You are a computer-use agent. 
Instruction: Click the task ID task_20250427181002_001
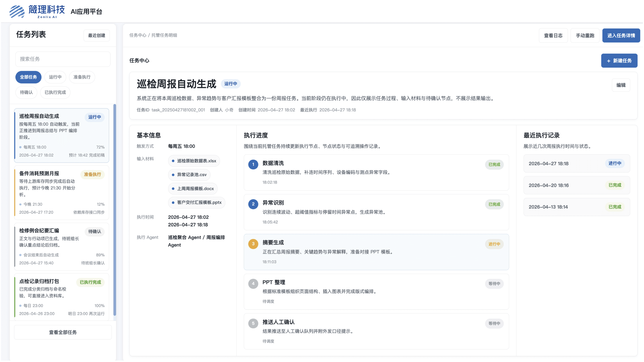pyautogui.click(x=178, y=110)
